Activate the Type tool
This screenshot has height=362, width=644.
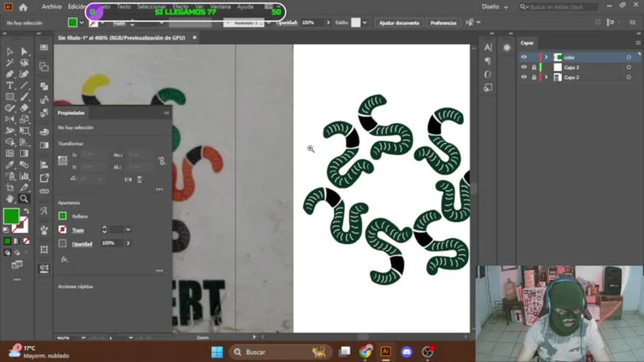click(10, 85)
